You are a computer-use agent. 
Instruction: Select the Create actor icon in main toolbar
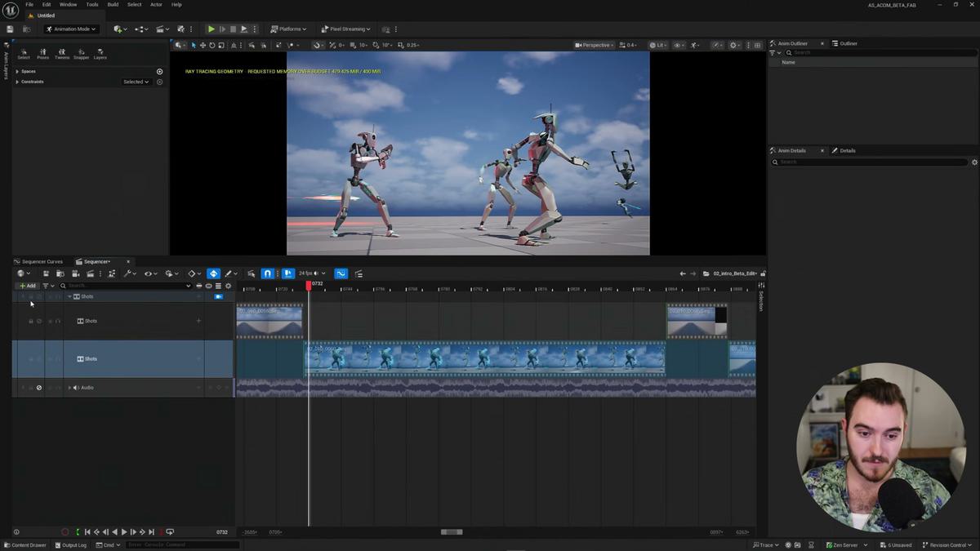click(118, 29)
